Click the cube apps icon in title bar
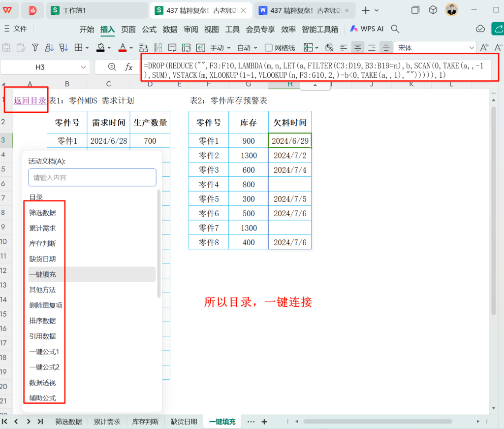The image size is (504, 429). (x=433, y=10)
